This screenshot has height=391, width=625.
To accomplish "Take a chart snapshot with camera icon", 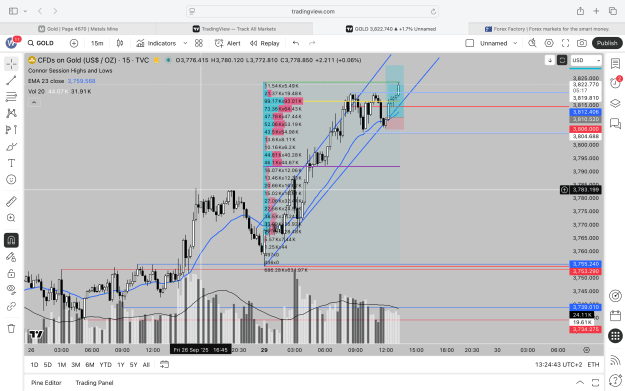I will 582,43.
